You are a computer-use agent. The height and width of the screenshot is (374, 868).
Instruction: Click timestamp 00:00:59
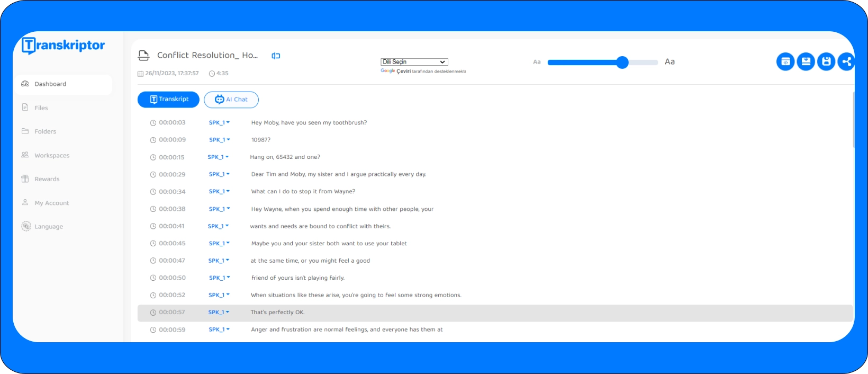[168, 330]
